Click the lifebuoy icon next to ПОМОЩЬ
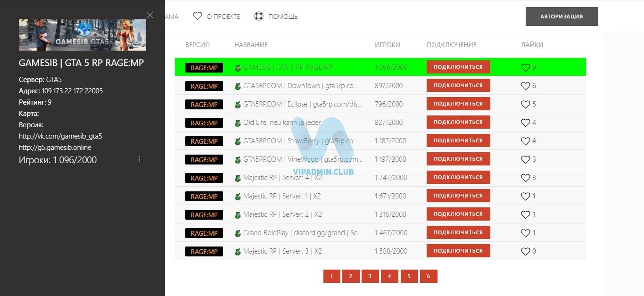 coord(258,16)
